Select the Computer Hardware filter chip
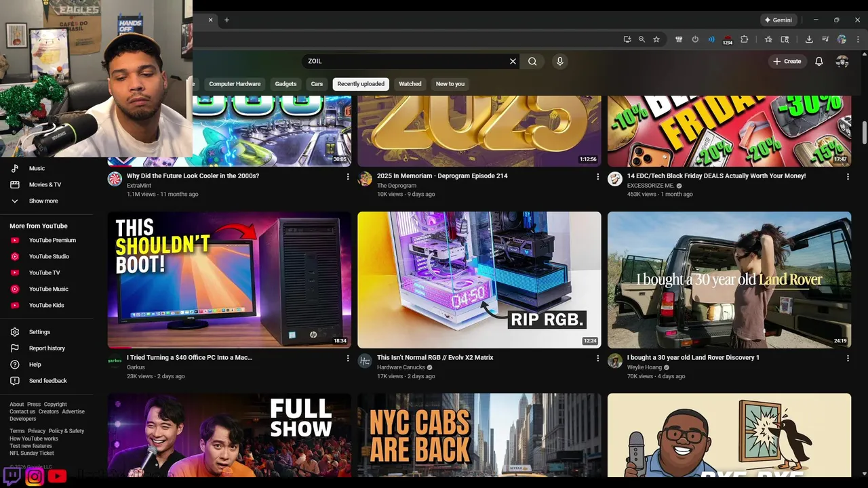The image size is (868, 488). pyautogui.click(x=235, y=84)
